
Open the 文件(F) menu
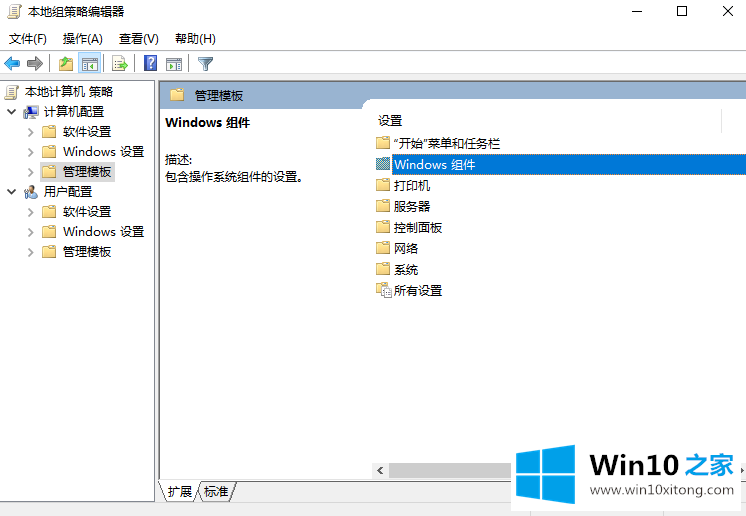point(28,39)
